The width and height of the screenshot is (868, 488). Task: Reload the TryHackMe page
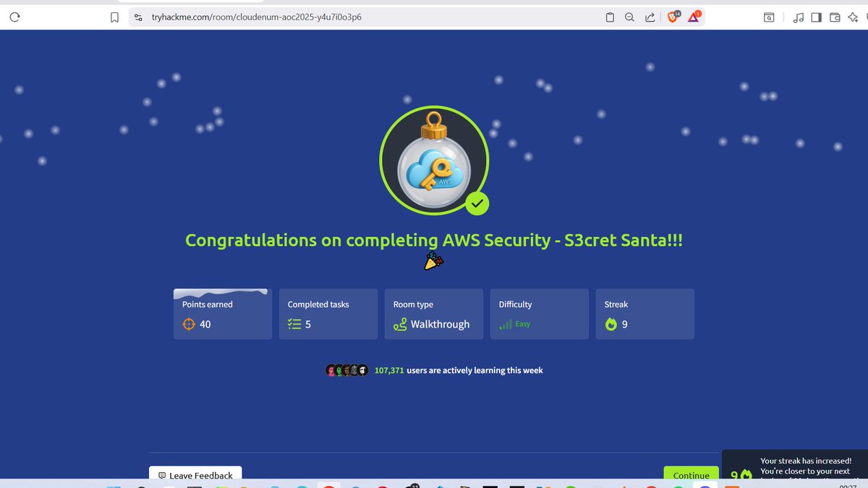[x=14, y=17]
